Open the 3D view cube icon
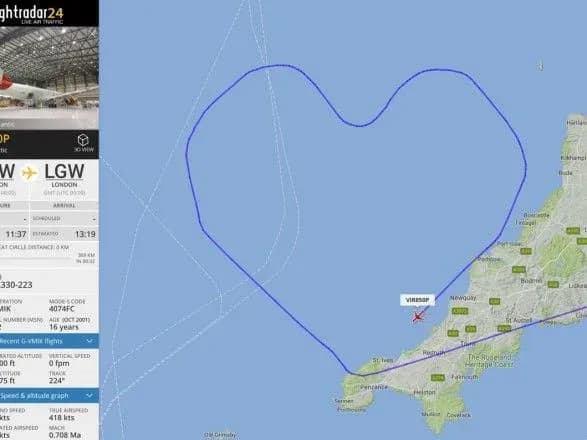The height and width of the screenshot is (440, 587). point(83,140)
